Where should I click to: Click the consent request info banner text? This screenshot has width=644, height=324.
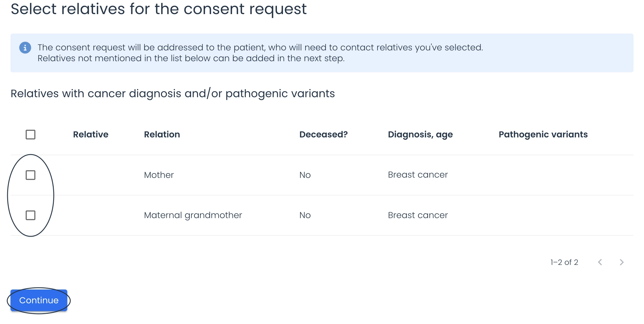tap(260, 53)
